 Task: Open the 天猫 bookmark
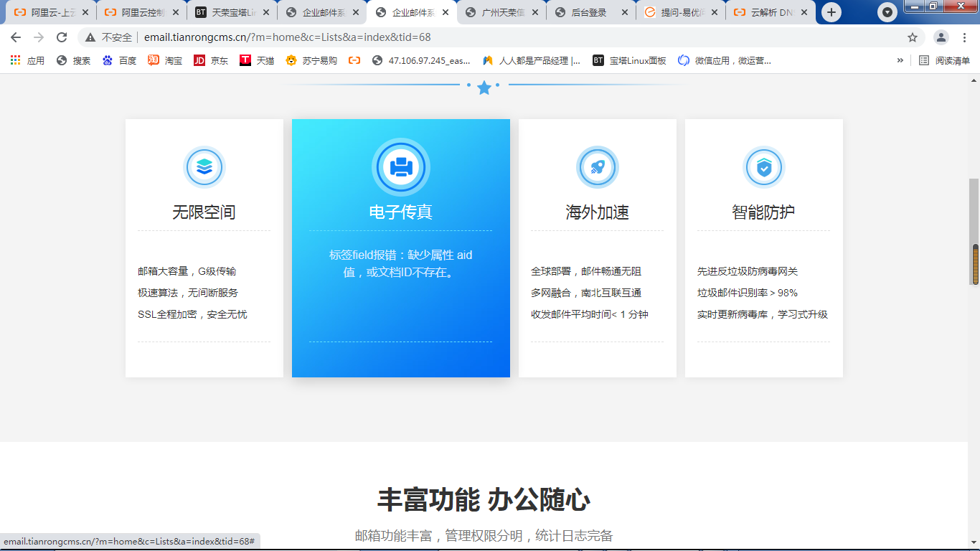[257, 61]
